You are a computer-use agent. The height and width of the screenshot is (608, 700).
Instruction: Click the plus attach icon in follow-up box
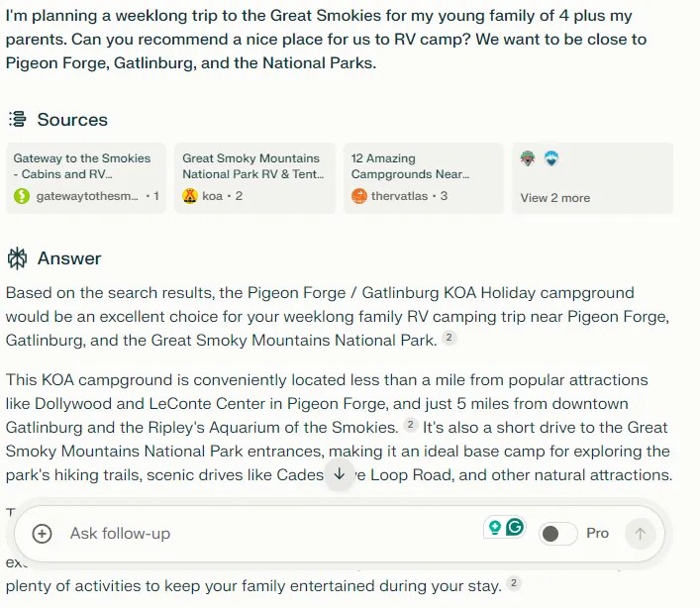click(x=42, y=534)
